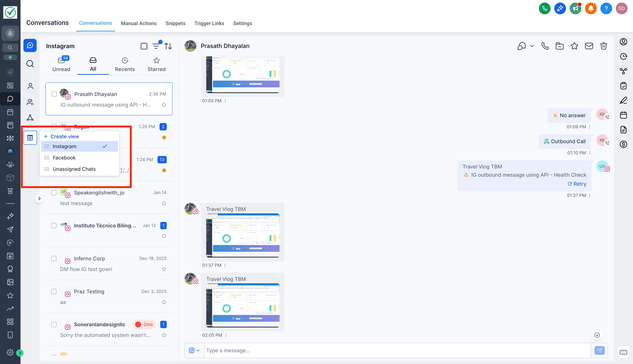Retry the failed IG outbound message
The height and width of the screenshot is (364, 633).
(x=577, y=184)
